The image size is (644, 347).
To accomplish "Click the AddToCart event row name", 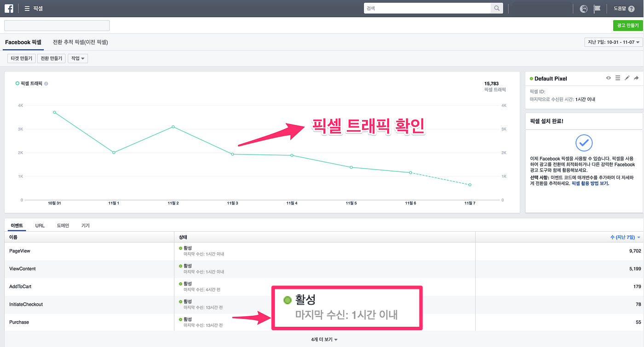I will (x=20, y=287).
